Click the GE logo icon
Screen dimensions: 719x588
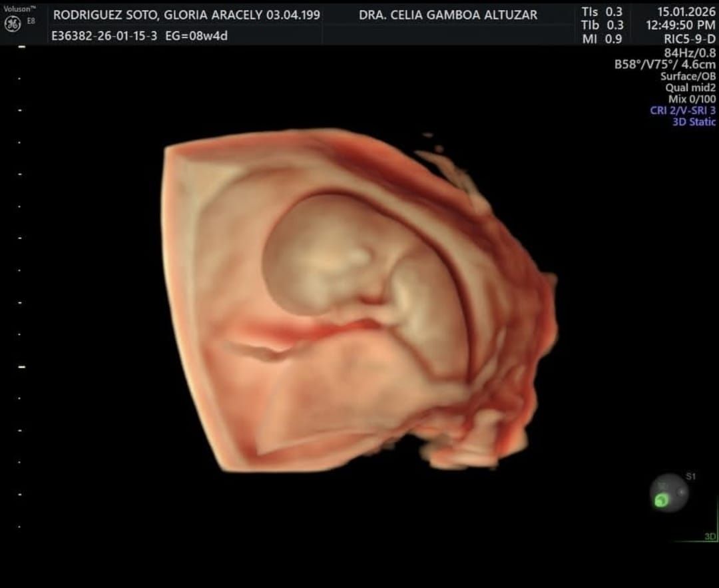(x=11, y=24)
